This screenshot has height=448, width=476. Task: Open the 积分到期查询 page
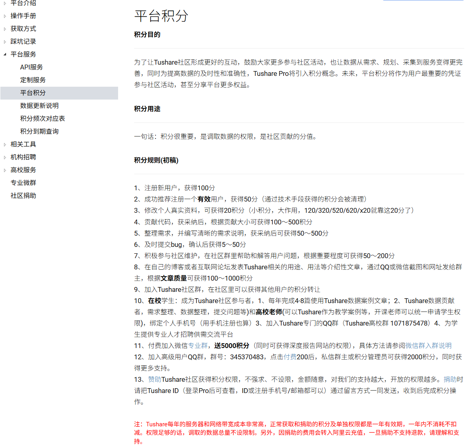(x=39, y=131)
